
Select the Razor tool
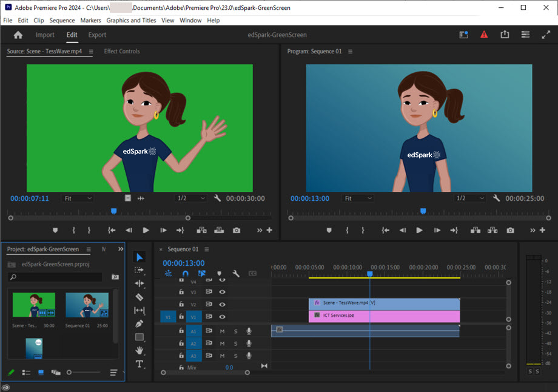[x=139, y=297]
